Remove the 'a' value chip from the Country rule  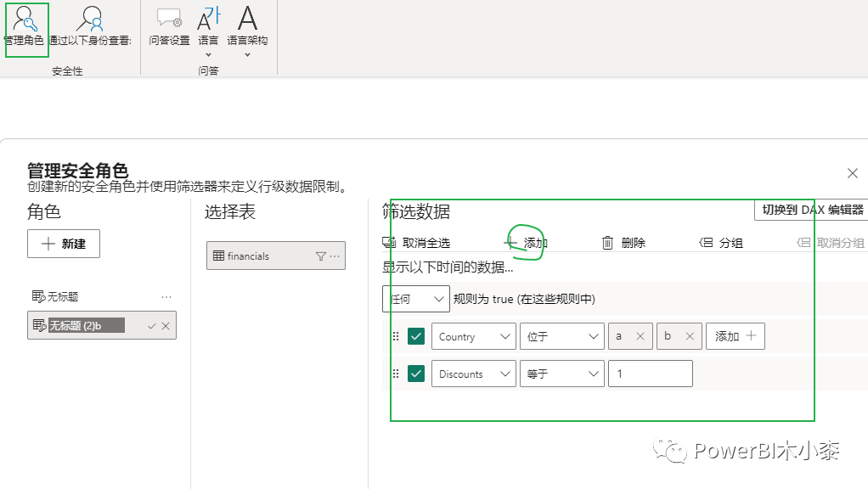pyautogui.click(x=640, y=337)
